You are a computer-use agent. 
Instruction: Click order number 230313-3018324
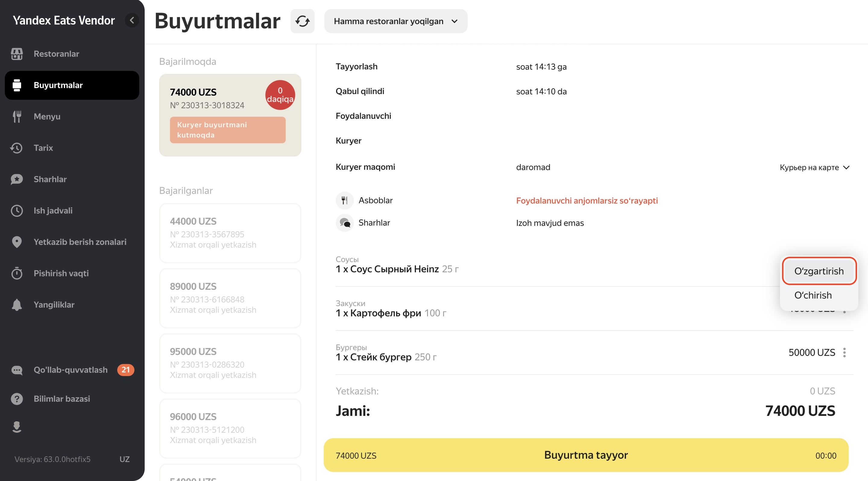(x=207, y=105)
